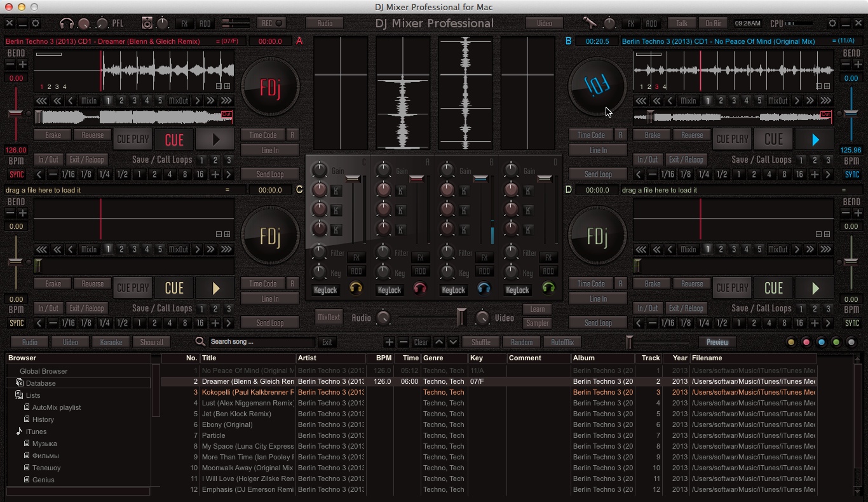The image size is (868, 502).
Task: Click the MixNext button
Action: click(329, 316)
